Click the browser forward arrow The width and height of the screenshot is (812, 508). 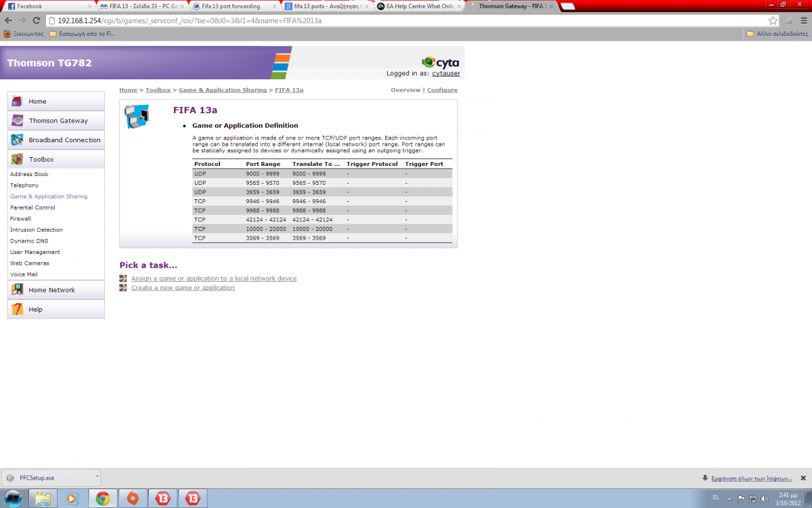coord(21,20)
